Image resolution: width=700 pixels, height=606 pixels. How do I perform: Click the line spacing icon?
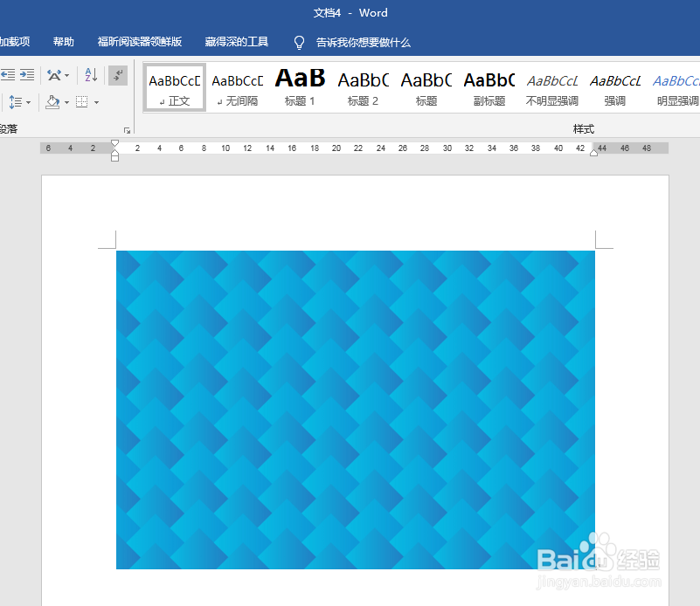point(15,102)
